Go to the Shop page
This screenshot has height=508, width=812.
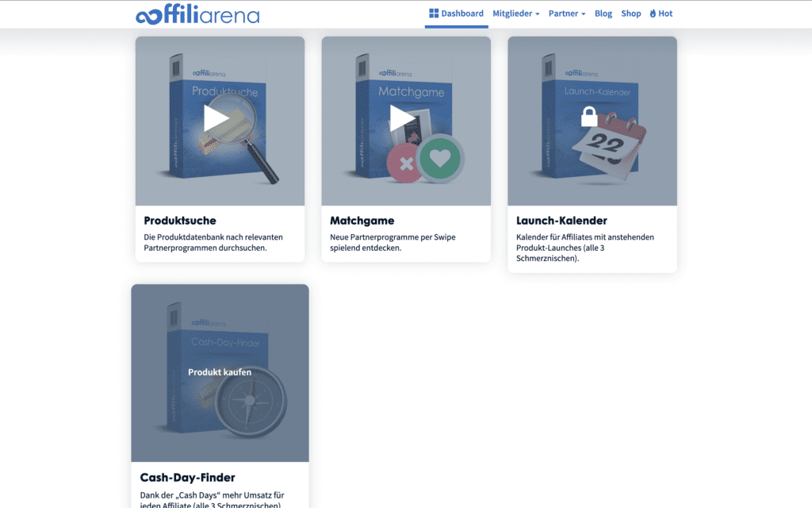[x=630, y=13]
